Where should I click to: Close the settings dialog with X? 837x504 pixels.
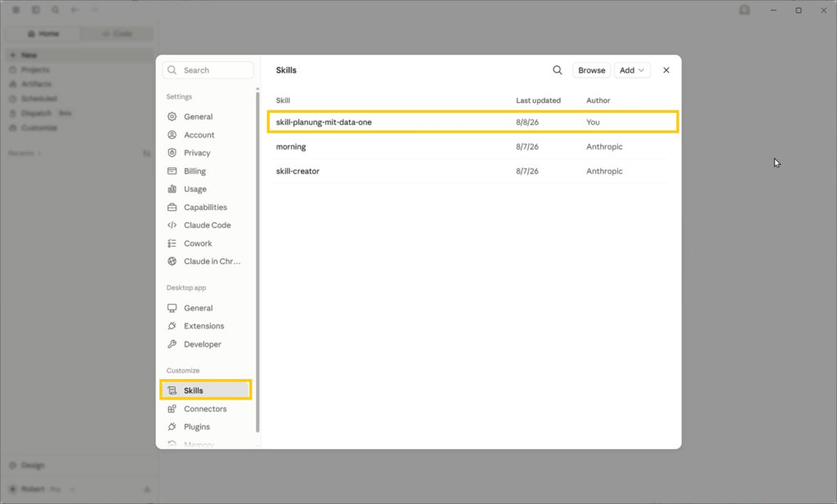(x=666, y=70)
